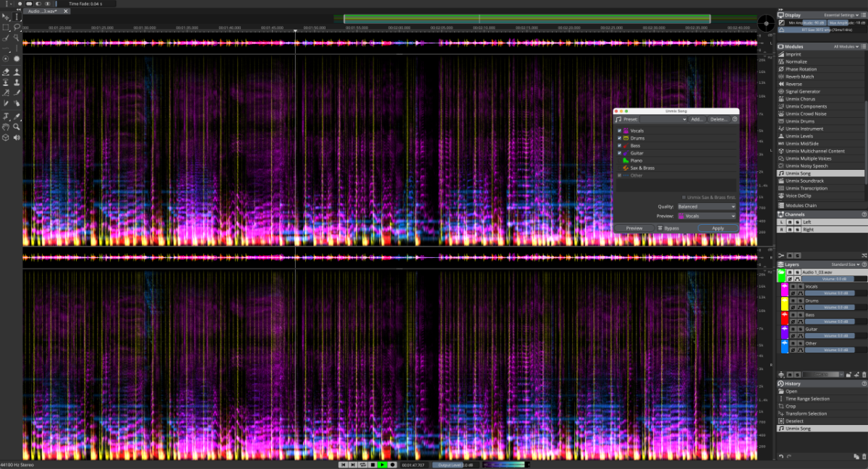Toggle Bass checkbox in Unmix Song

(x=619, y=146)
